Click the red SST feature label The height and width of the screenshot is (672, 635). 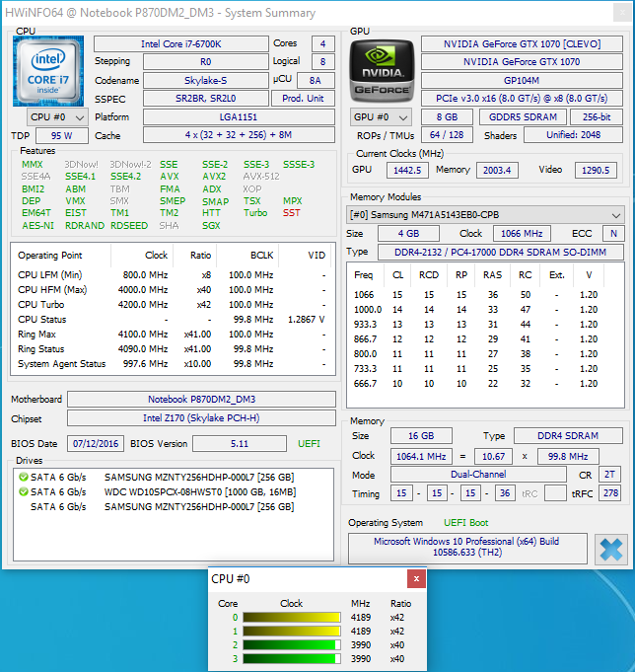point(291,212)
